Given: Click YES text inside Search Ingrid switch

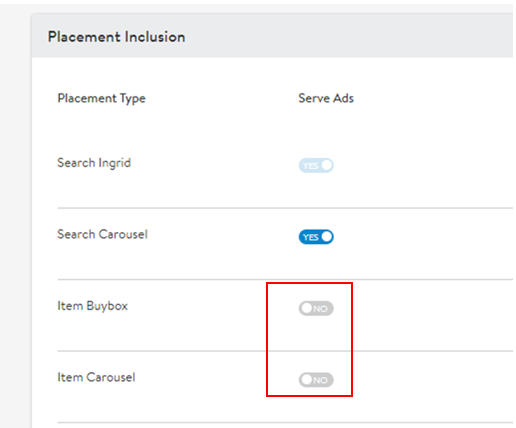Looking at the screenshot, I should pyautogui.click(x=311, y=166).
